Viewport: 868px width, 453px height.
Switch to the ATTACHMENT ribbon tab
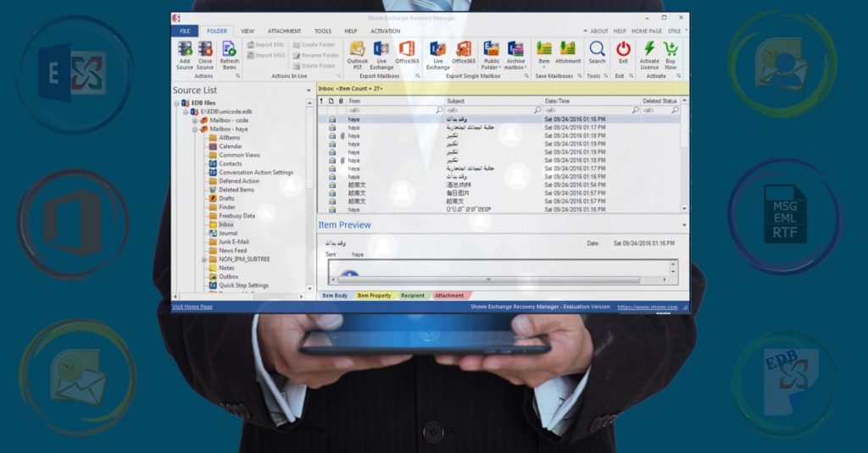(284, 31)
